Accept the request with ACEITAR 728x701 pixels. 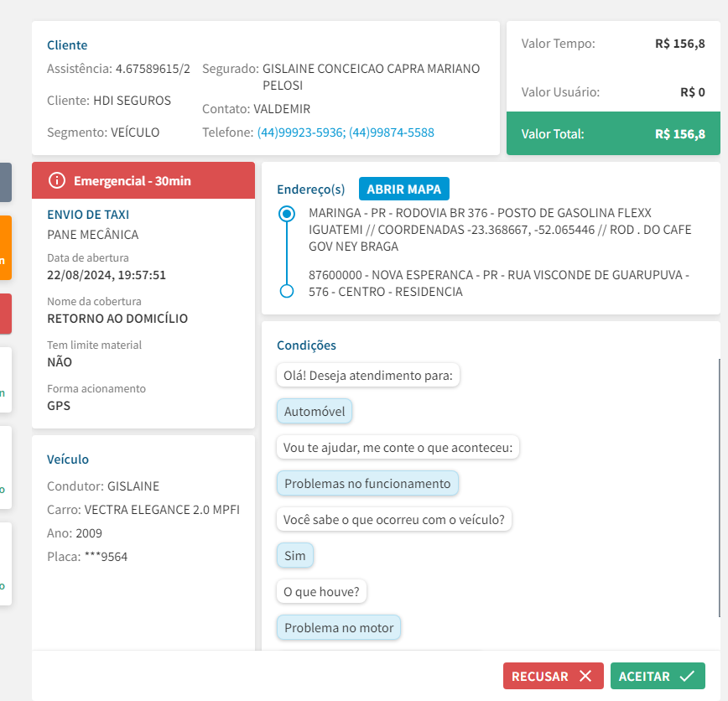tap(658, 676)
